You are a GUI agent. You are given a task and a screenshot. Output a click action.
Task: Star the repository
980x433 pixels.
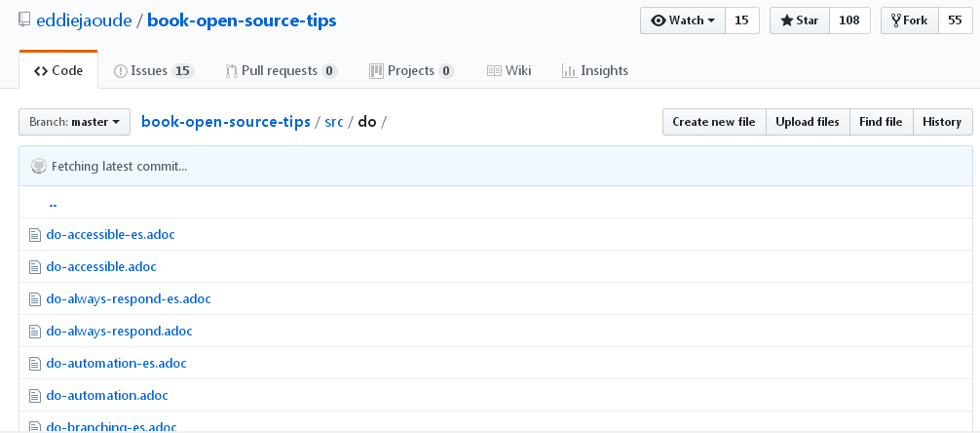tap(800, 20)
